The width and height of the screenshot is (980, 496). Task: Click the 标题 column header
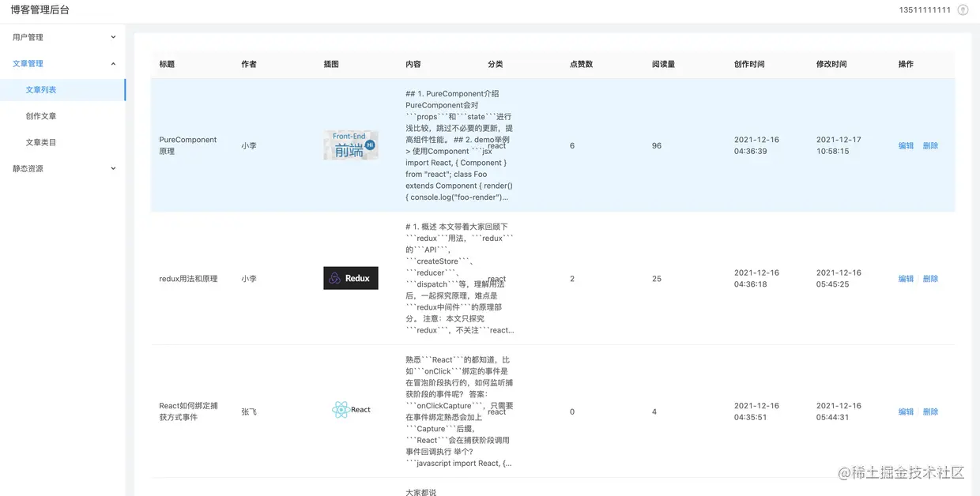tap(167, 64)
